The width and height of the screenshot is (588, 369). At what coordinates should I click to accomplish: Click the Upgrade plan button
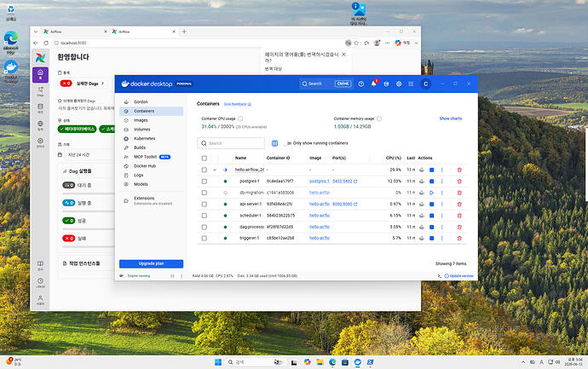pos(151,263)
